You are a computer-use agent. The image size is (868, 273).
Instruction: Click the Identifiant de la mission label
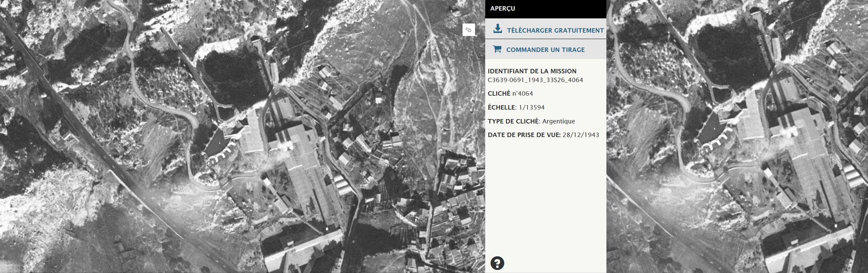(532, 71)
